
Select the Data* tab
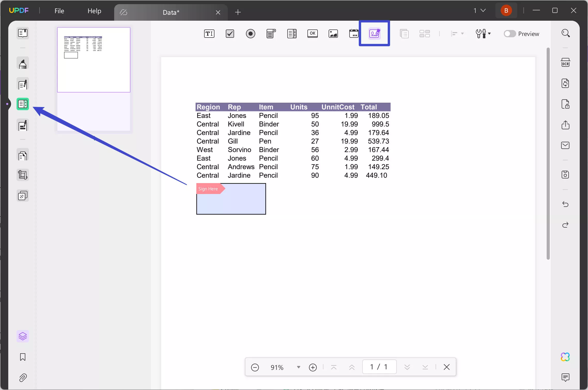click(x=171, y=12)
